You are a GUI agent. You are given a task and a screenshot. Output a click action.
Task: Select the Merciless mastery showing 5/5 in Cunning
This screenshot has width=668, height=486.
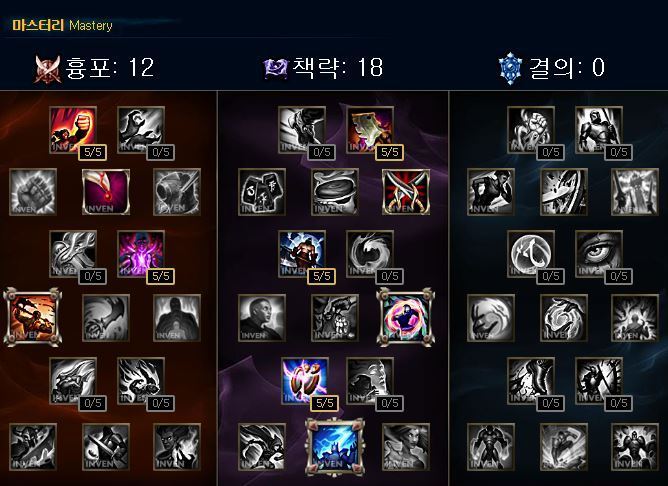pos(302,254)
